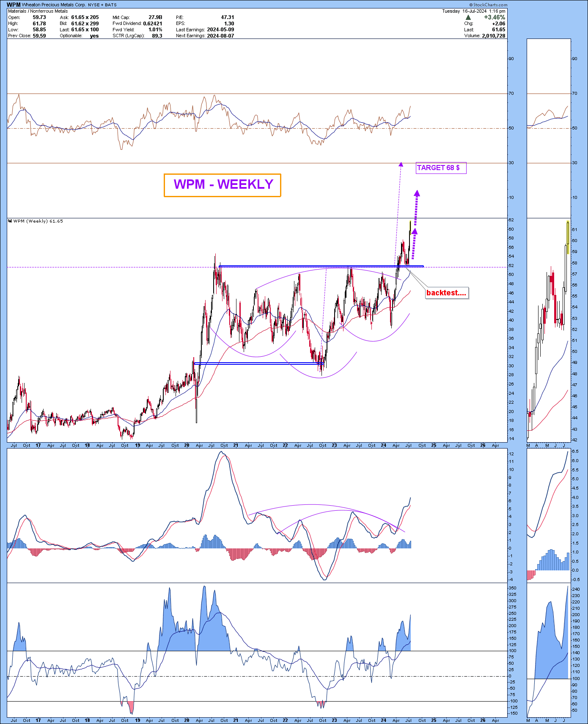Click the upper thick purple dotted arrowhead

417,193
